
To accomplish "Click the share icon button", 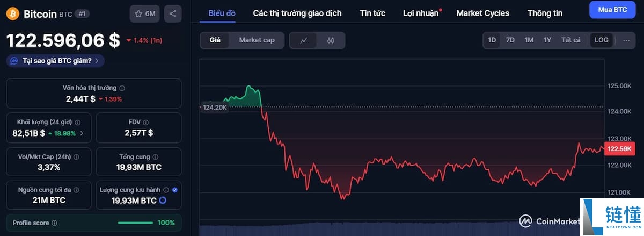I will pyautogui.click(x=173, y=13).
